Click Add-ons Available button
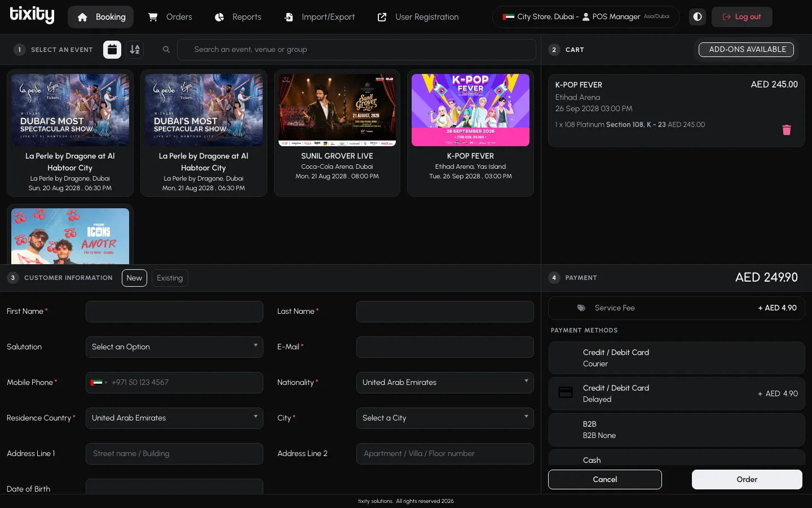 (746, 50)
